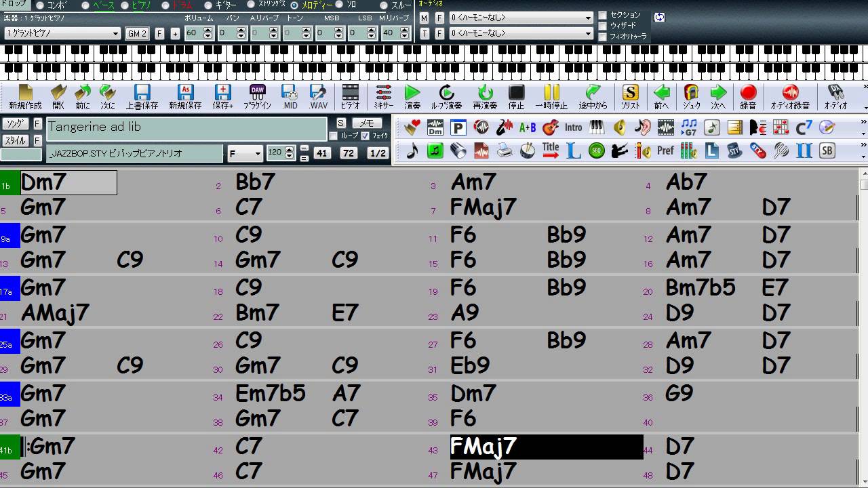
Task: Click the end bar 41 button
Action: [321, 153]
